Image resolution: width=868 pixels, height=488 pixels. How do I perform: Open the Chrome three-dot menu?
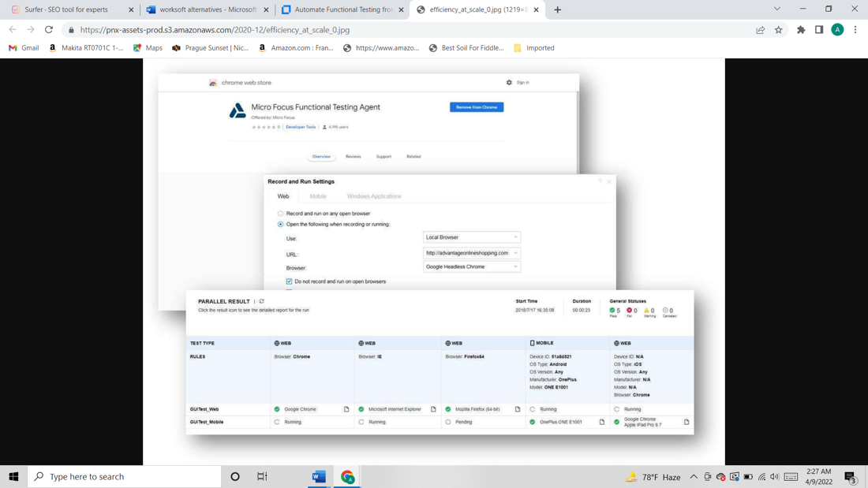point(855,30)
